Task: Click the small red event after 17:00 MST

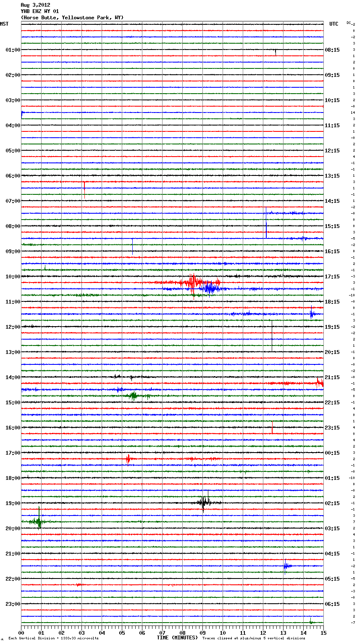Action: coord(128,459)
